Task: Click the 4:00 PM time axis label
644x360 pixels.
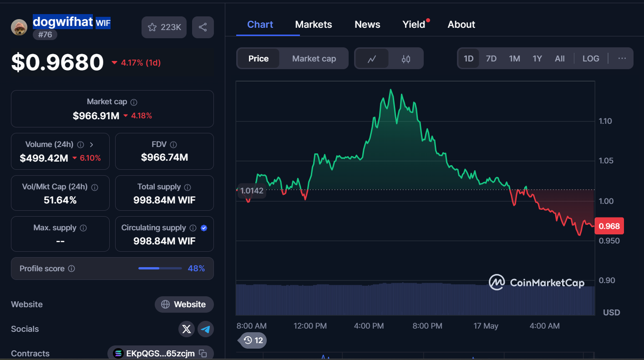Action: [x=369, y=326]
